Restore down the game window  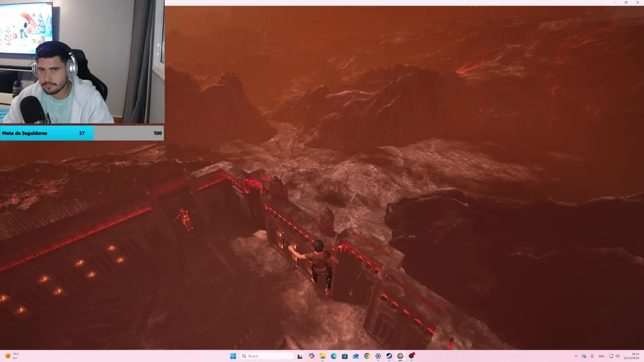tap(626, 3)
